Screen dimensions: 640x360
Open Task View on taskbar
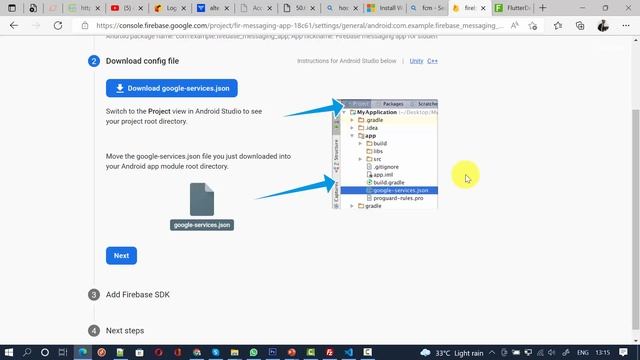pyautogui.click(x=63, y=352)
